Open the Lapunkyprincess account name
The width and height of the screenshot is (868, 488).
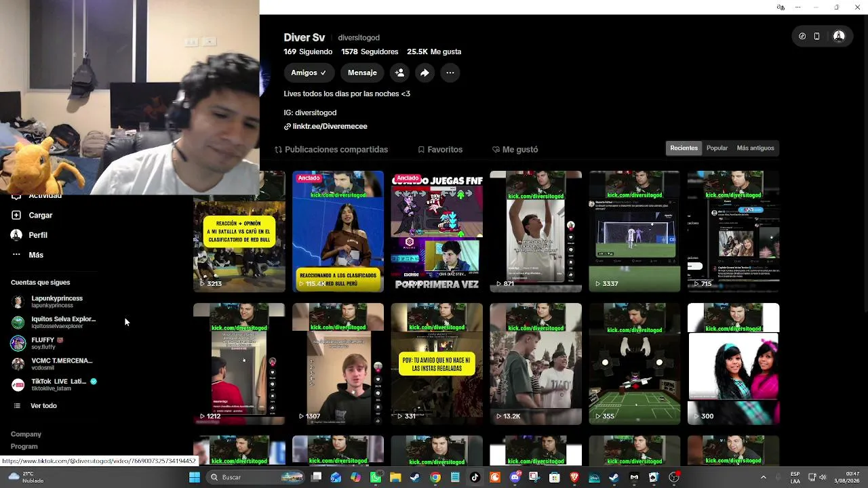pyautogui.click(x=57, y=298)
